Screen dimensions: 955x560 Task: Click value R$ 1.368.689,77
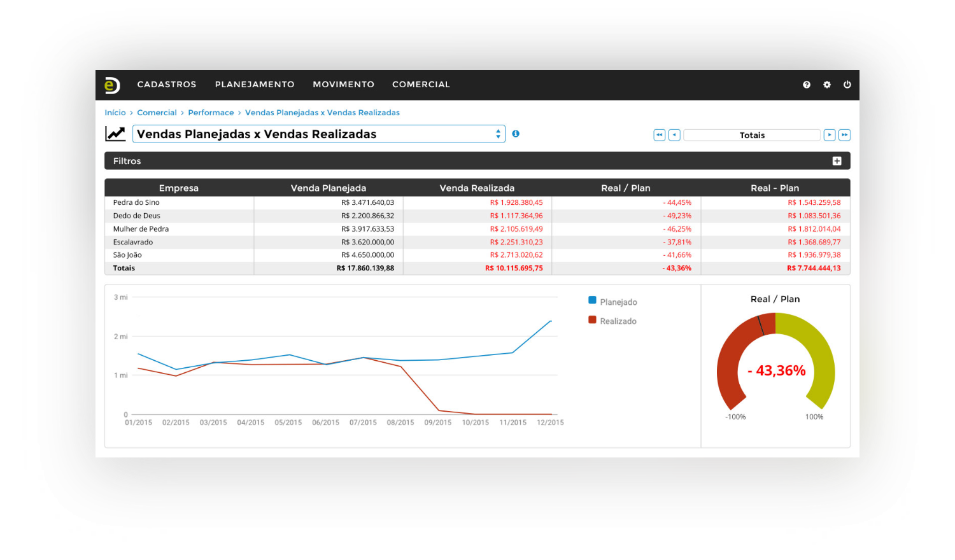click(814, 242)
